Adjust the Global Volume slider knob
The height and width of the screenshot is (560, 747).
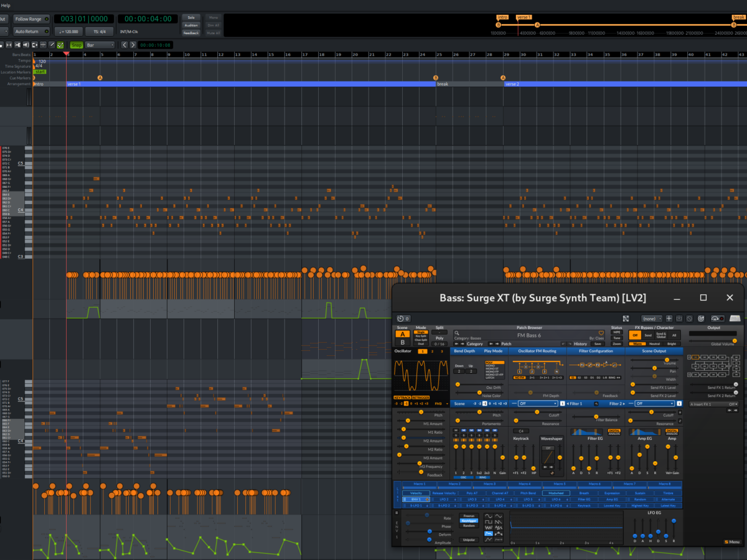tap(735, 340)
